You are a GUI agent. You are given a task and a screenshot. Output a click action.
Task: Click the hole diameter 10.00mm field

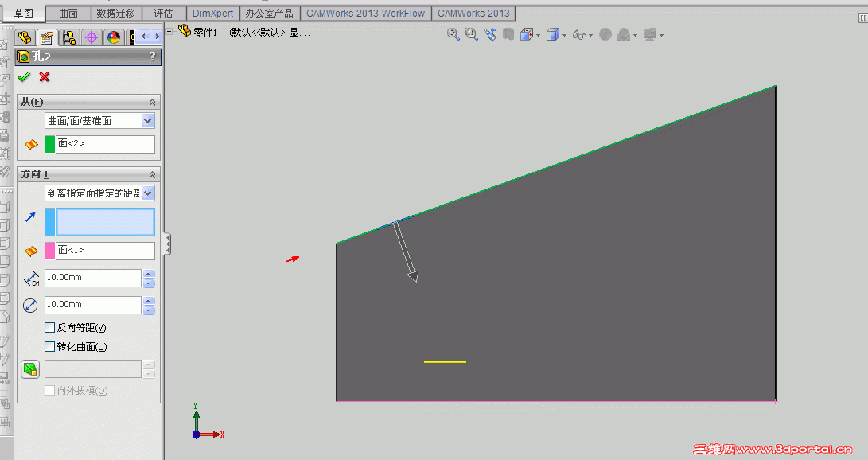(93, 305)
